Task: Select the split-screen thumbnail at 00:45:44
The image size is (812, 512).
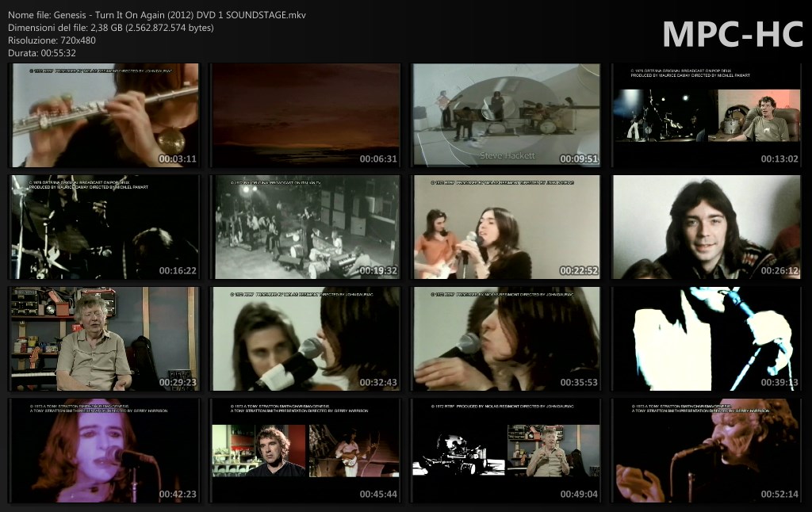Action: [x=305, y=451]
